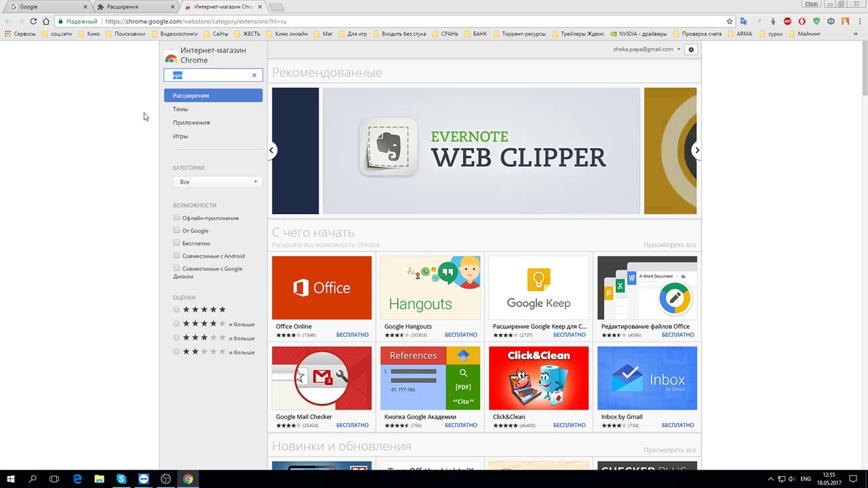Screen dimensions: 868x488
Task: Enable the Бесплатно filter checkbox
Action: click(x=176, y=243)
